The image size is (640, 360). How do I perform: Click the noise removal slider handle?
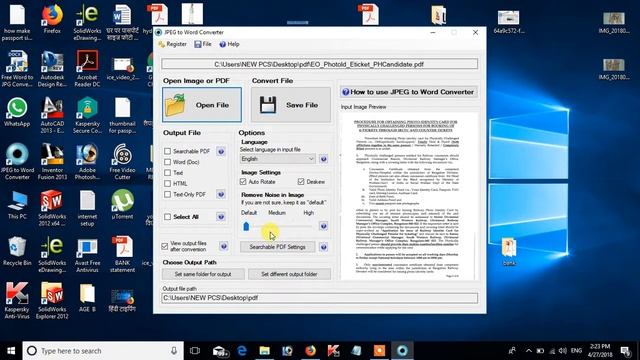246,226
